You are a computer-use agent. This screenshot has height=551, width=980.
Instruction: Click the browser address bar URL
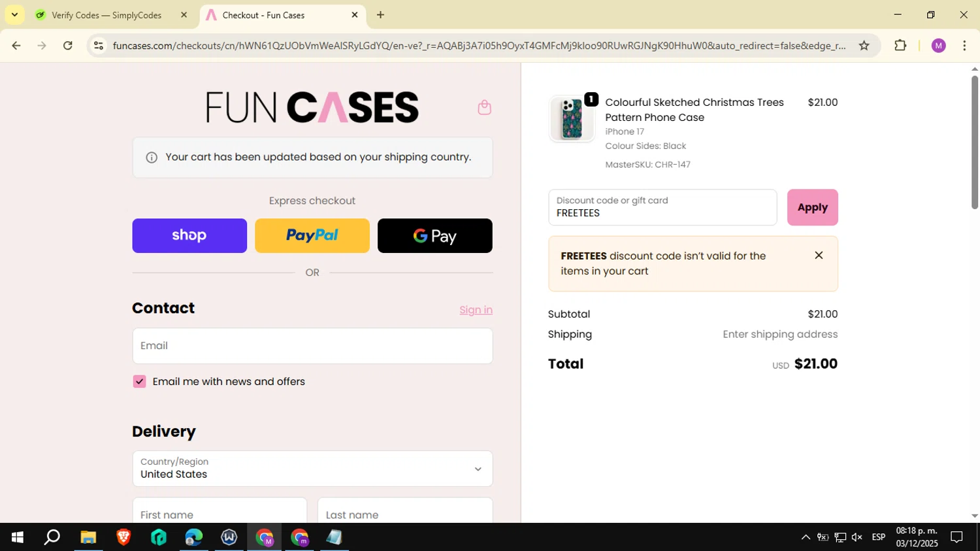pos(479,46)
